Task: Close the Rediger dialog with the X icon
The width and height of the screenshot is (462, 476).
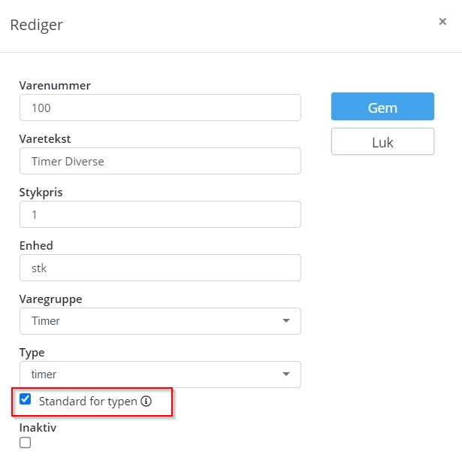Action: (x=442, y=22)
